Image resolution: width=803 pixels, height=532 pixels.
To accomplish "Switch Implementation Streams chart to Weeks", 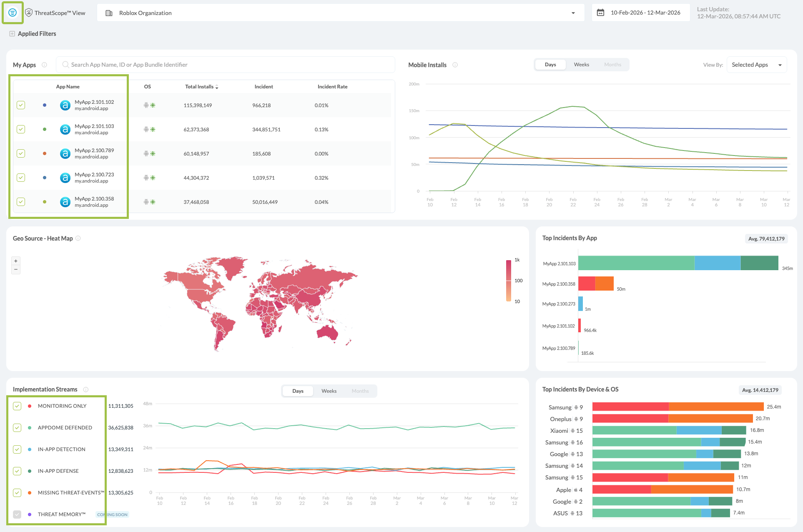I will 329,391.
